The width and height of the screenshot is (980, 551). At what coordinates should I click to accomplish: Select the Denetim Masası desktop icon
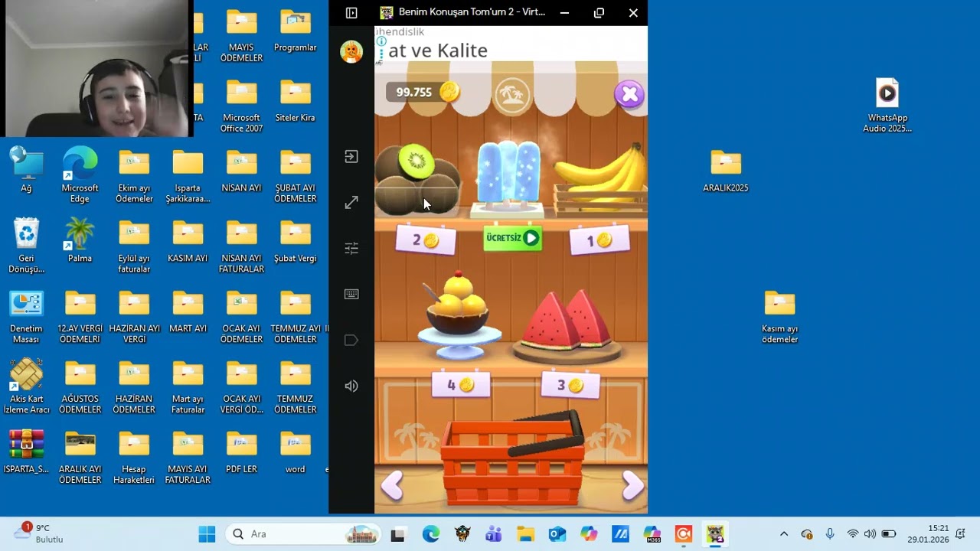pos(27,316)
